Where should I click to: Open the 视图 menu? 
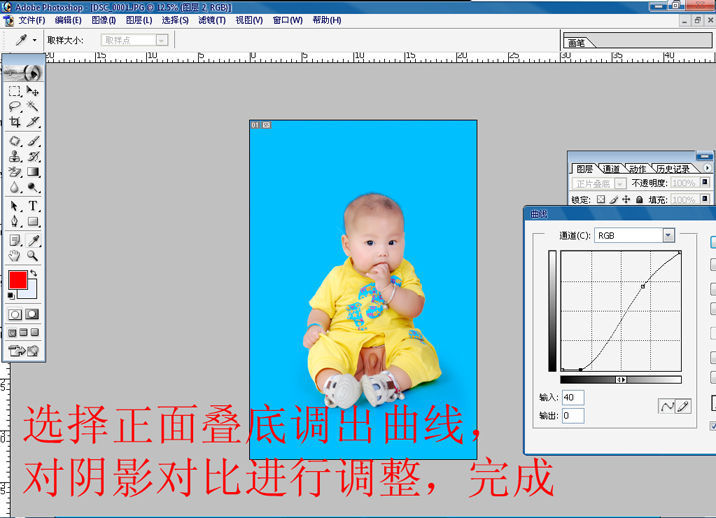(249, 20)
